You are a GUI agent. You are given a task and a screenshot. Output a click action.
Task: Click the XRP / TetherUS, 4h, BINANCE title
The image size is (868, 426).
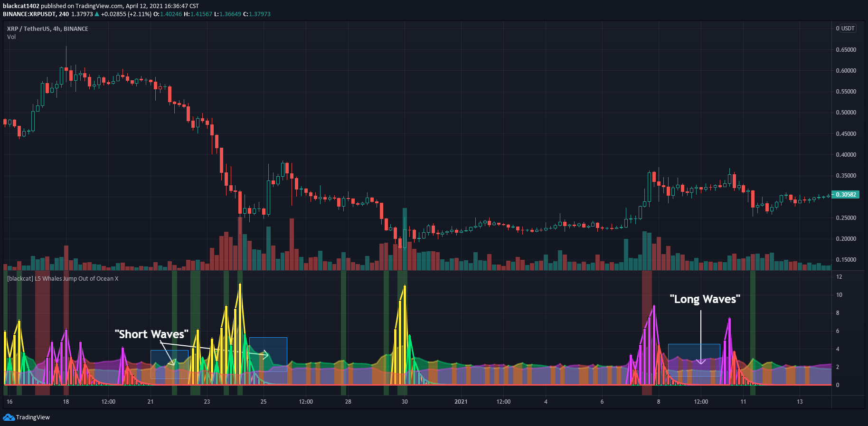47,29
